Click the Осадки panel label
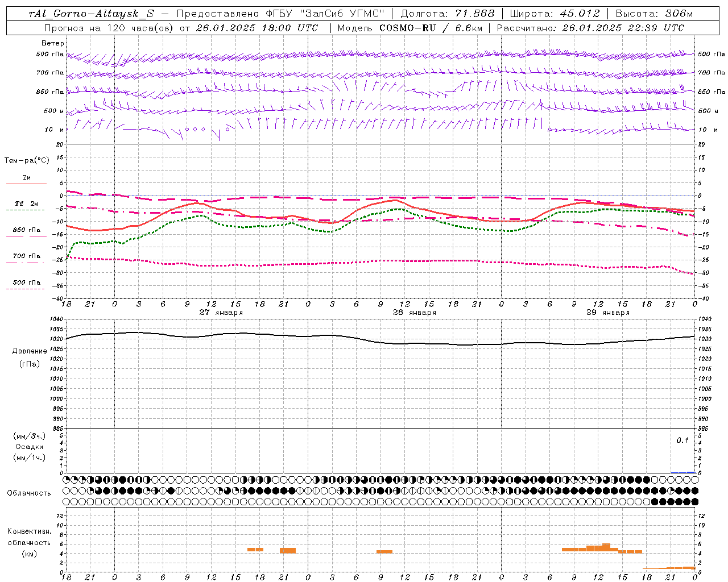Image resolution: width=728 pixels, height=582 pixels. 30,447
